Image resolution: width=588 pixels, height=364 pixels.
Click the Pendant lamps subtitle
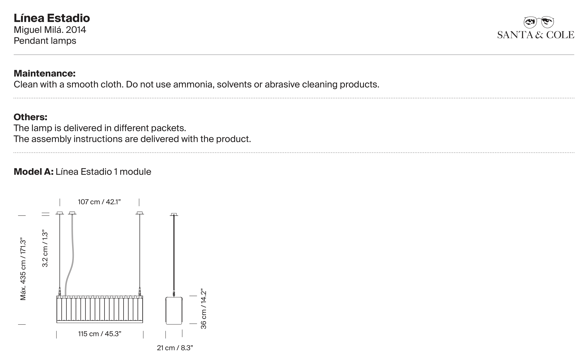coord(45,41)
